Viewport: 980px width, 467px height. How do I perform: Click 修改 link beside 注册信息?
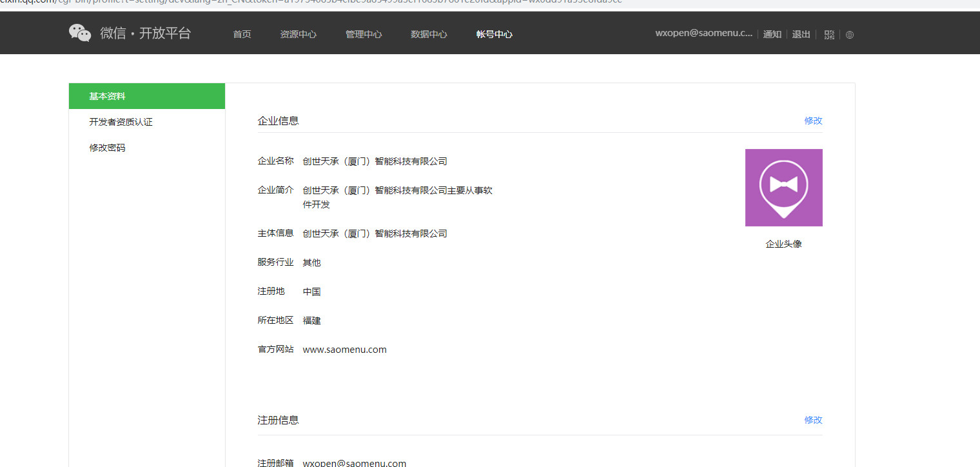[814, 420]
